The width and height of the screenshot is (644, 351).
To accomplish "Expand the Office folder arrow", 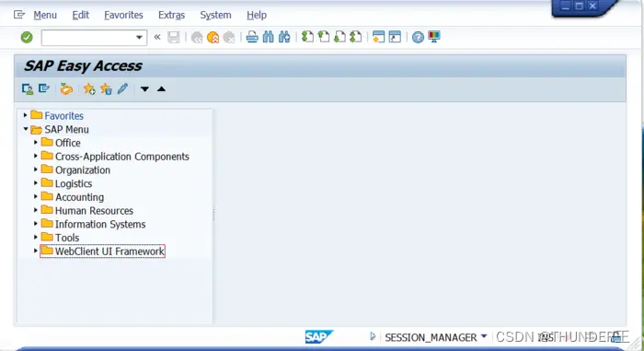I will point(36,143).
